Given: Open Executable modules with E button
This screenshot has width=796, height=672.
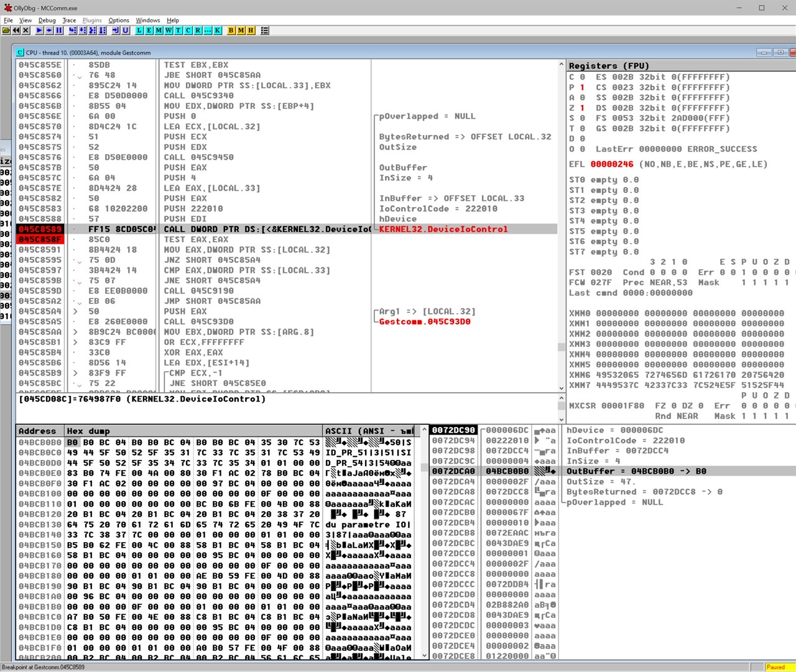Looking at the screenshot, I should (x=149, y=30).
